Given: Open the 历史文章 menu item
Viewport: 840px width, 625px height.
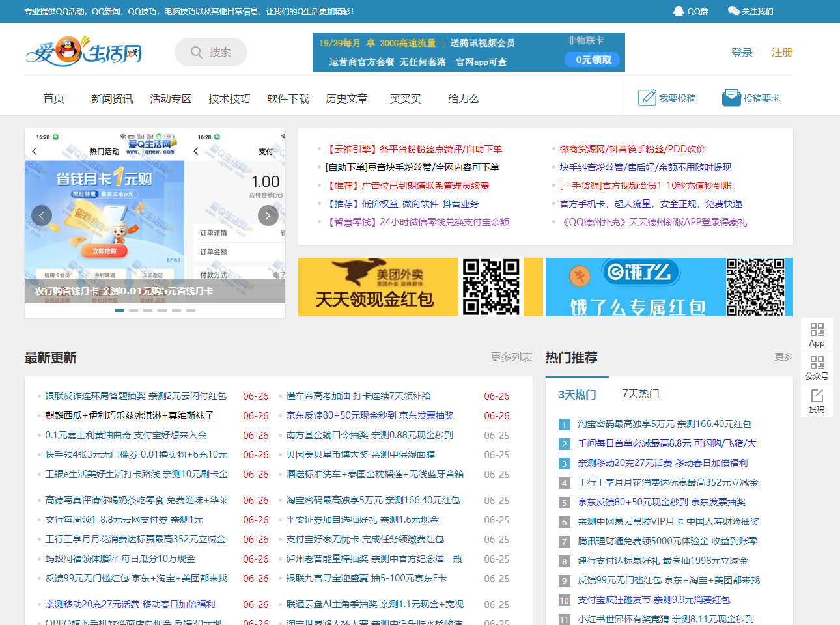Looking at the screenshot, I should (346, 98).
